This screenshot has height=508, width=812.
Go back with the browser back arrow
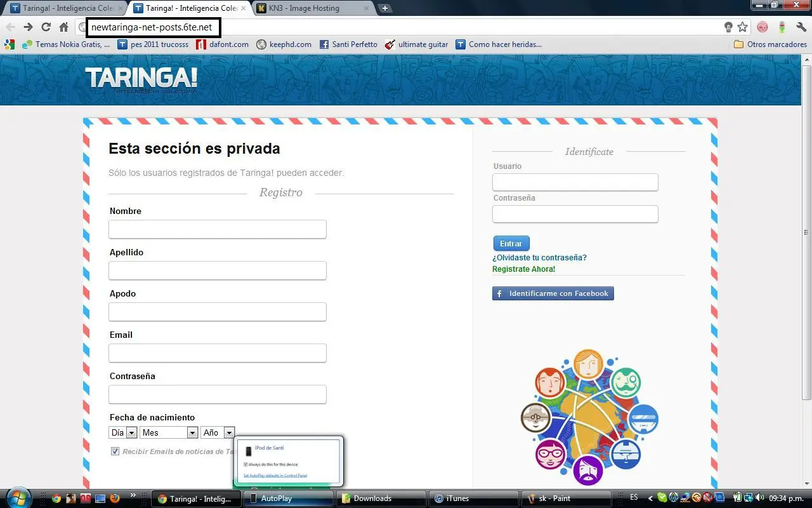(x=10, y=27)
